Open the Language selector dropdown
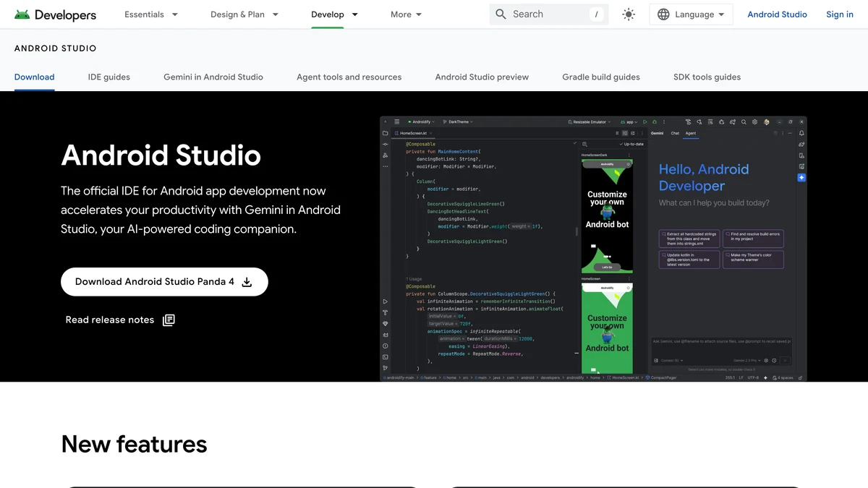This screenshot has height=488, width=868. (691, 14)
